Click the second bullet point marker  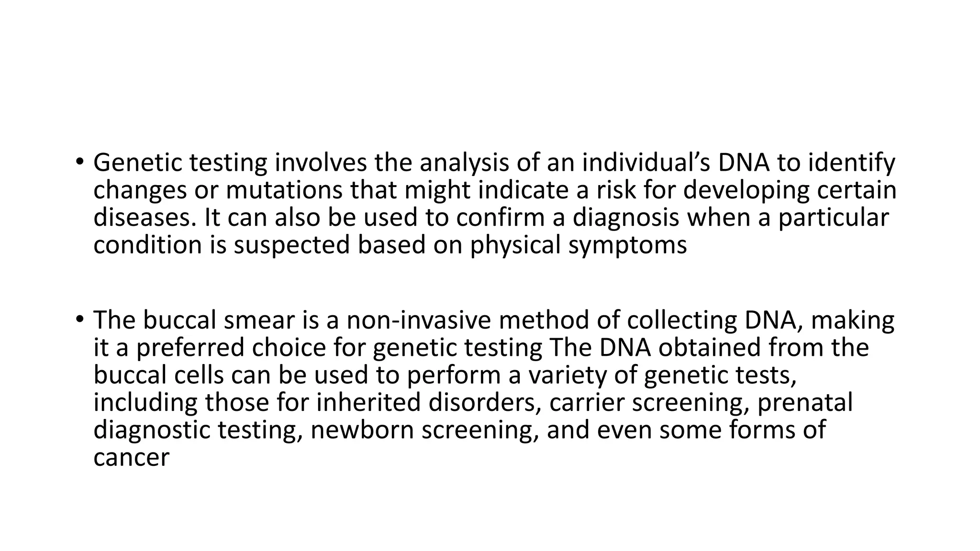(79, 319)
